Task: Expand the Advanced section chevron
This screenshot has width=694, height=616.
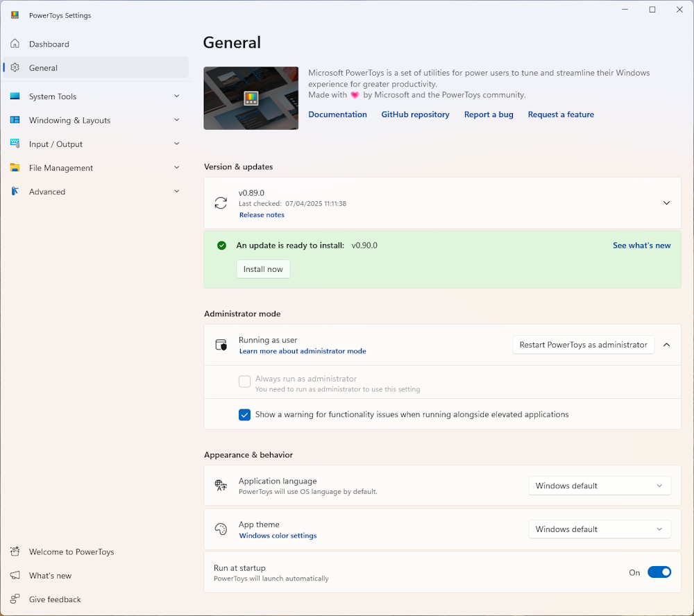Action: tap(176, 191)
